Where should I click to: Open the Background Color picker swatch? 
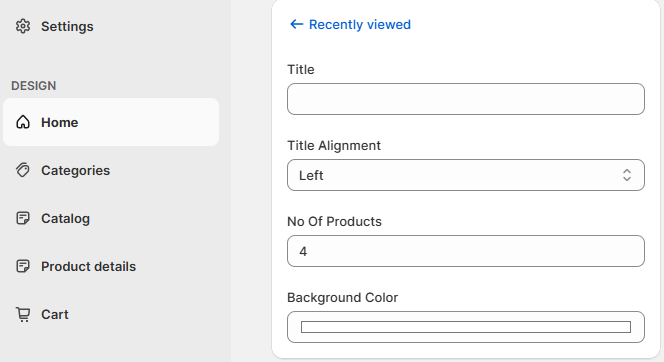tap(466, 327)
